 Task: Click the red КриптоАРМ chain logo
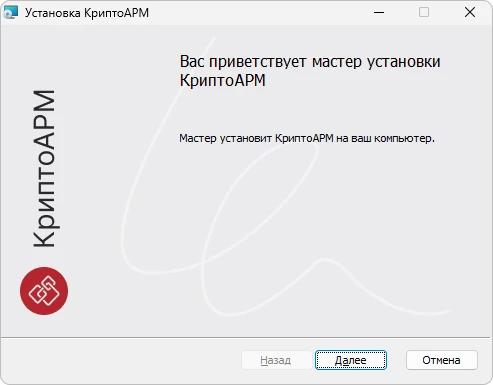click(x=44, y=291)
